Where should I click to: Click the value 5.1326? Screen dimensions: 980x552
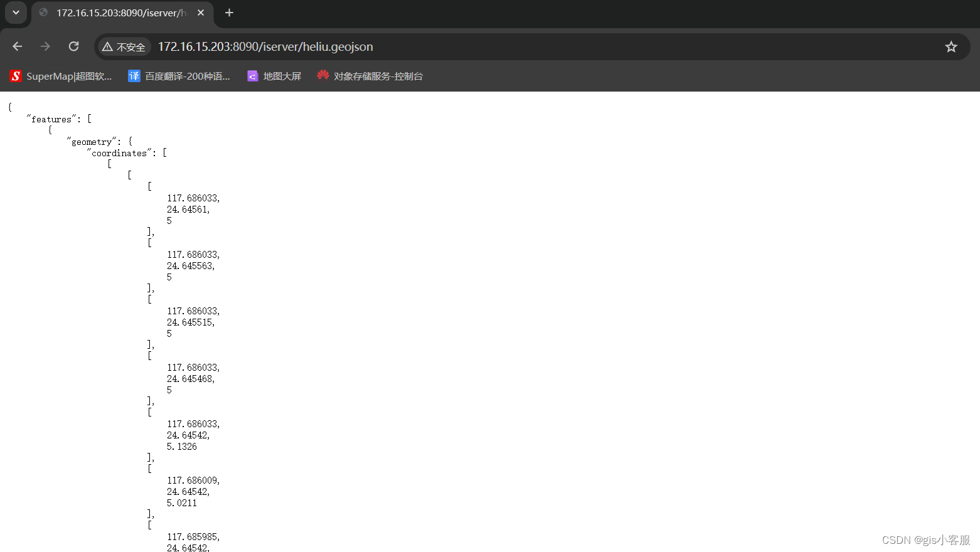point(182,447)
